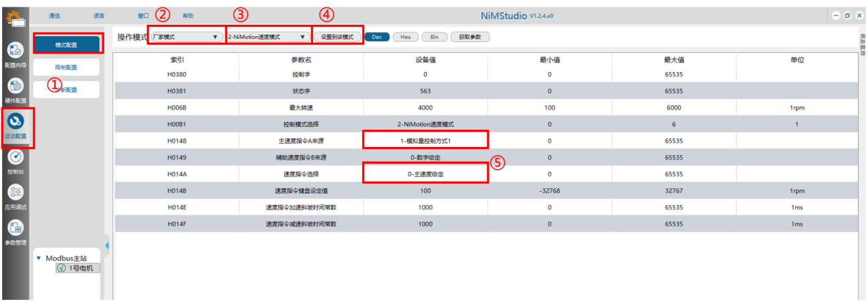Restore the window with the title bar button

click(847, 15)
